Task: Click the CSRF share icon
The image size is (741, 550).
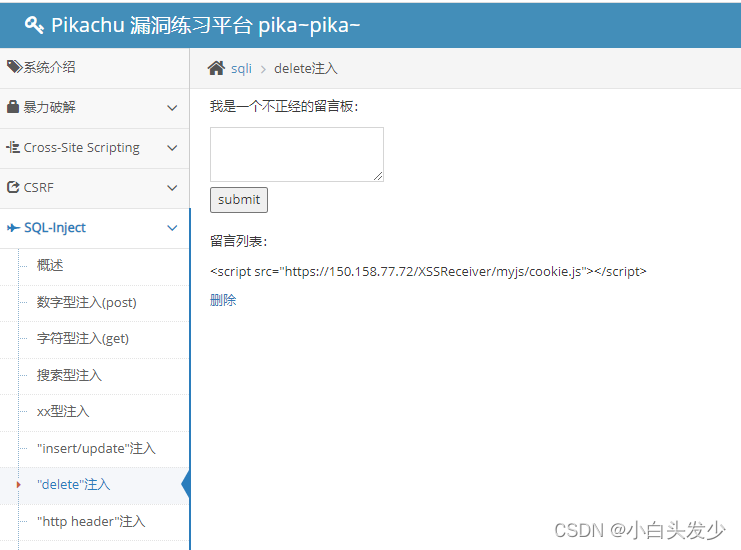Action: [x=13, y=187]
